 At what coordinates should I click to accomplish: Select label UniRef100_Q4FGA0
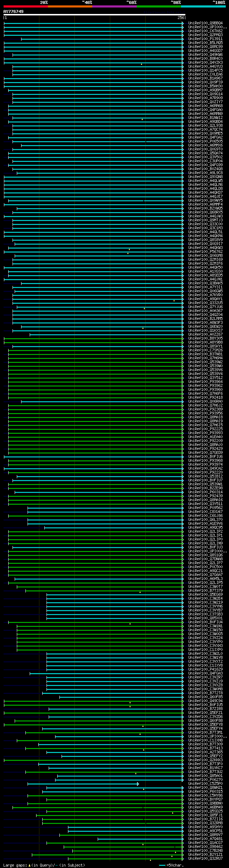[x=205, y=110]
